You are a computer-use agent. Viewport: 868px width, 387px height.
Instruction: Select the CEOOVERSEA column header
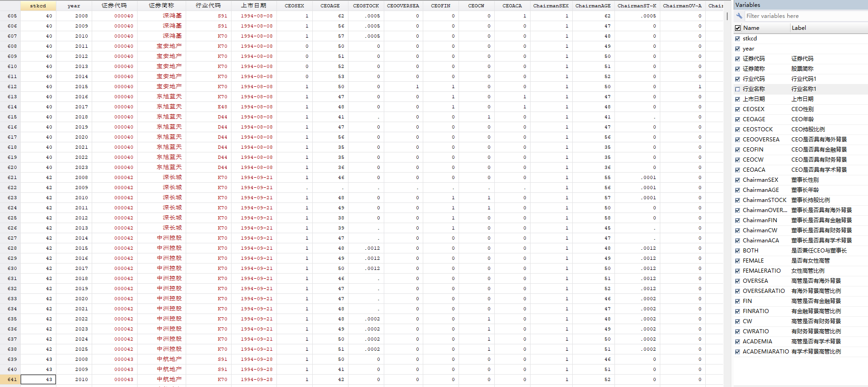pyautogui.click(x=403, y=6)
